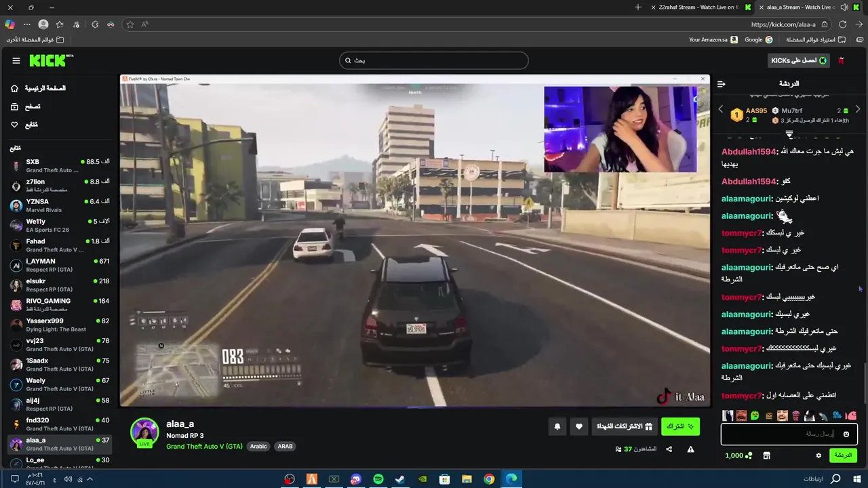Click the red flag icon in header

[841, 60]
